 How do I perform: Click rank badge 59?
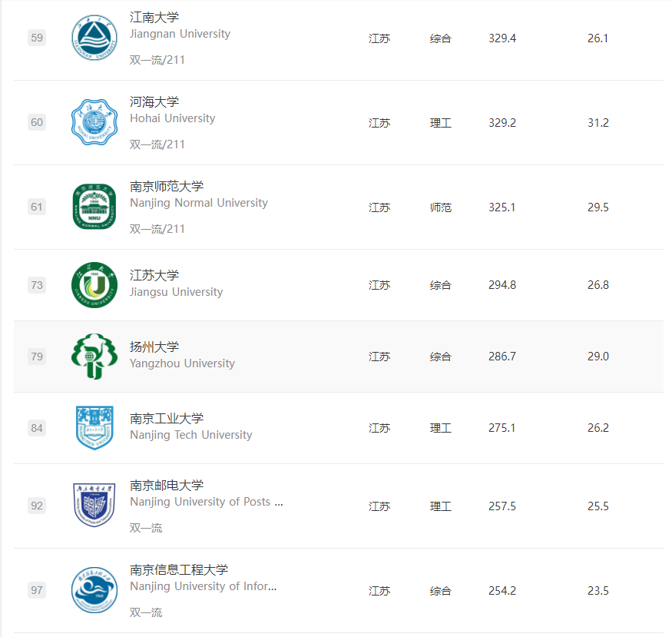coord(37,38)
